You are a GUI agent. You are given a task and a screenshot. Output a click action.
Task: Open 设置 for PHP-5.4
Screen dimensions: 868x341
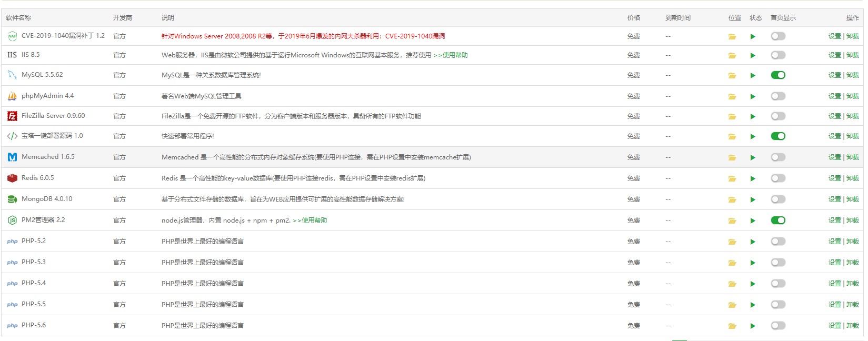(x=834, y=284)
